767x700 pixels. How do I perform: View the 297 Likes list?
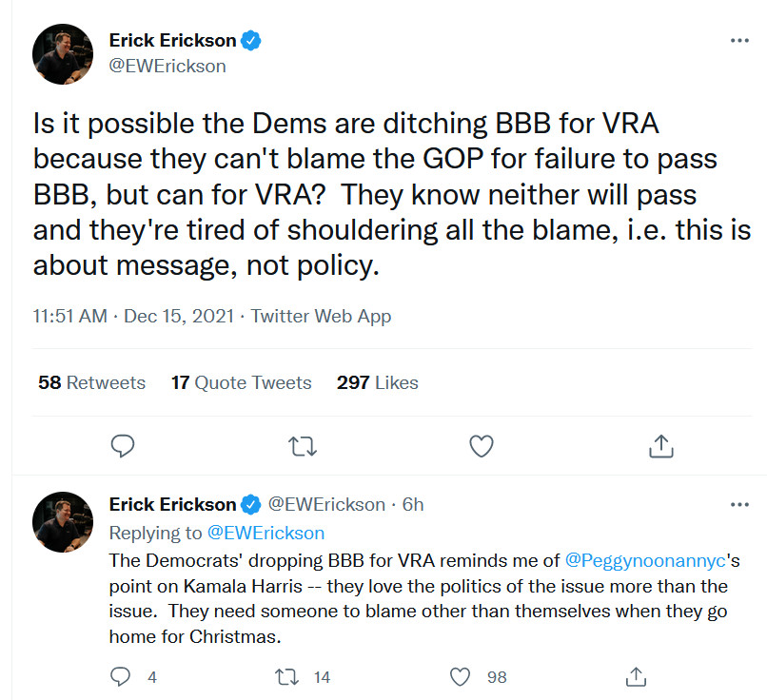click(x=377, y=382)
